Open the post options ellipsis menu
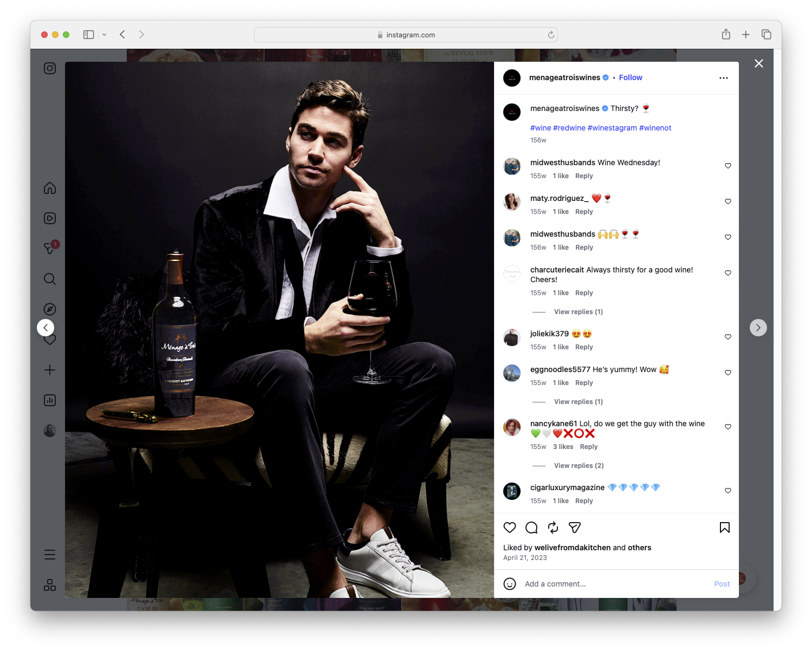This screenshot has height=651, width=812. point(724,77)
